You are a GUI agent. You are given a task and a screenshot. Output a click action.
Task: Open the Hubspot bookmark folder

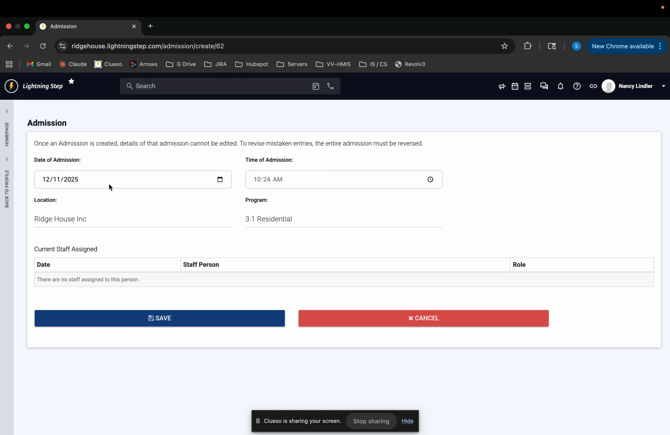[x=252, y=64]
